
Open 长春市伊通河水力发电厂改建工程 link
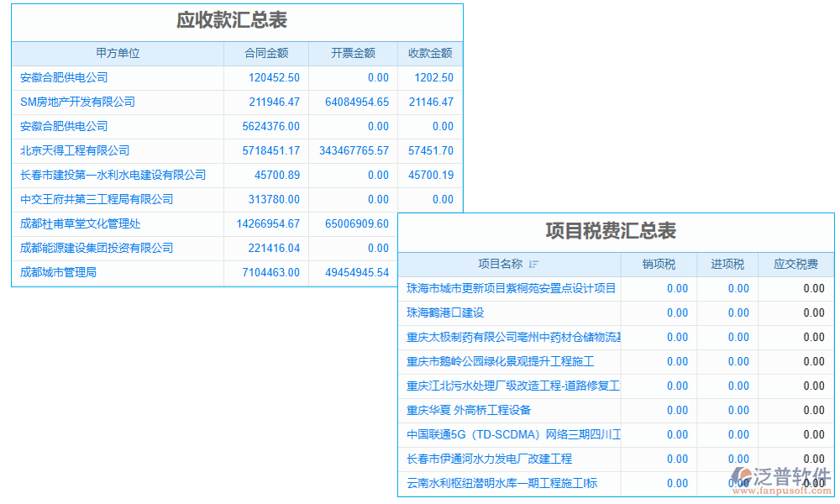(489, 459)
